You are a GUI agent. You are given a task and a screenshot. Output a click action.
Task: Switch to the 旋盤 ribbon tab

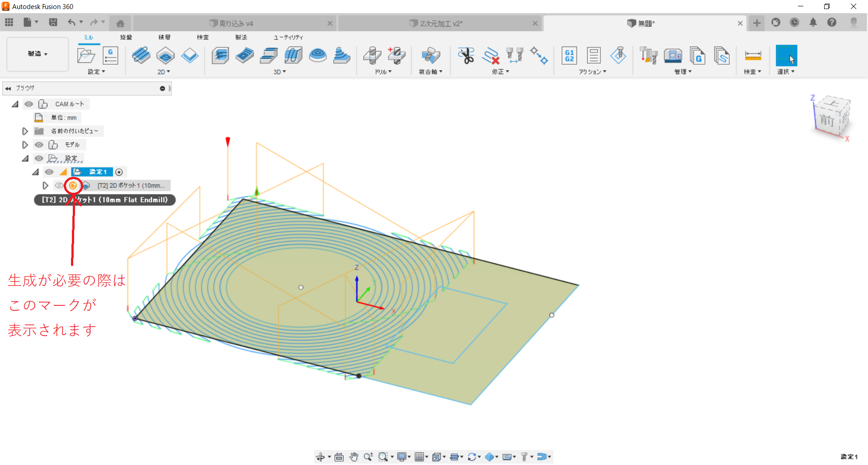pos(126,37)
